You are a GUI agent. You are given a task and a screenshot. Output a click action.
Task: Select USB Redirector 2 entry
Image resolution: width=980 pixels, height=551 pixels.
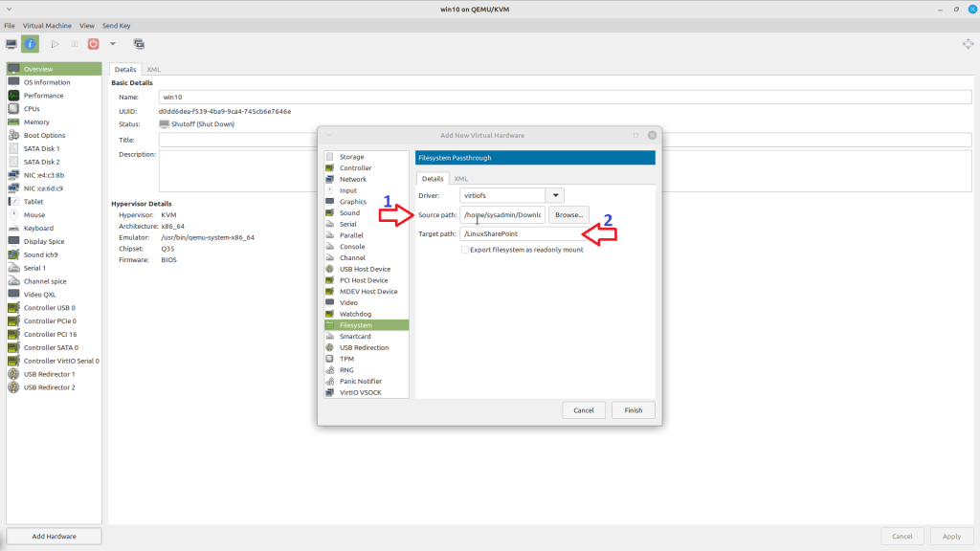pos(54,387)
